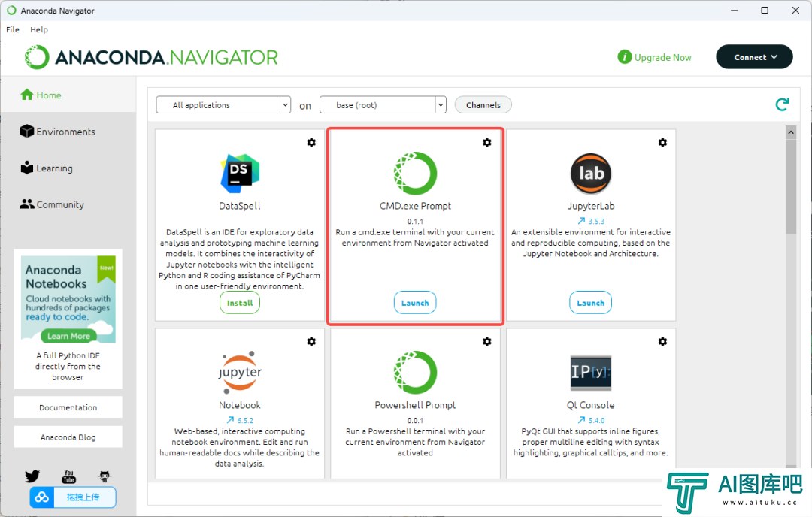Click the 'Powershell Prompt' title text
The width and height of the screenshot is (812, 517).
[415, 405]
